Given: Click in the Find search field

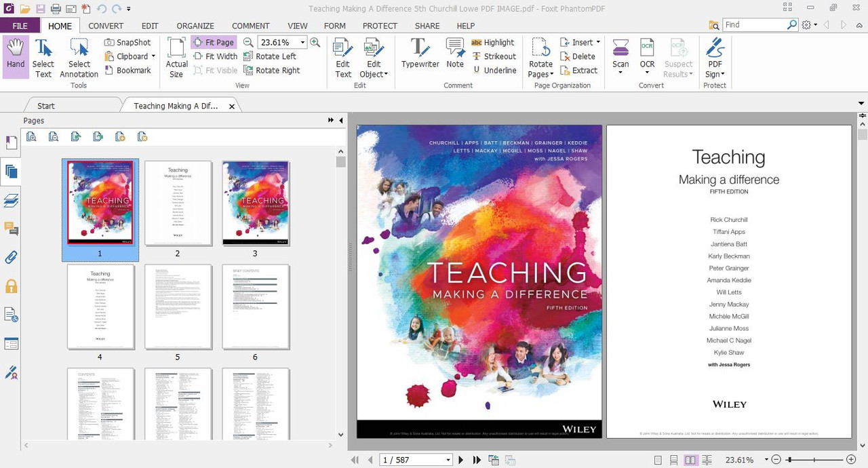Looking at the screenshot, I should click(x=754, y=25).
